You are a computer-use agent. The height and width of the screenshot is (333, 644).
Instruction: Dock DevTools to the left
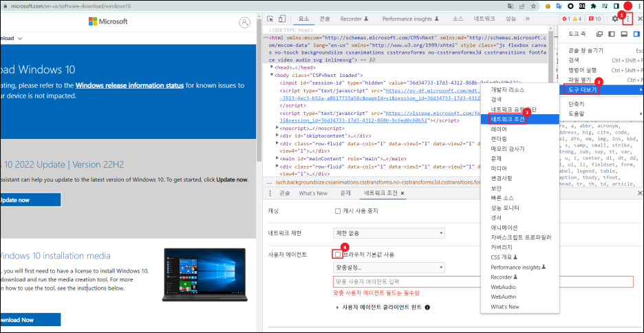point(612,34)
